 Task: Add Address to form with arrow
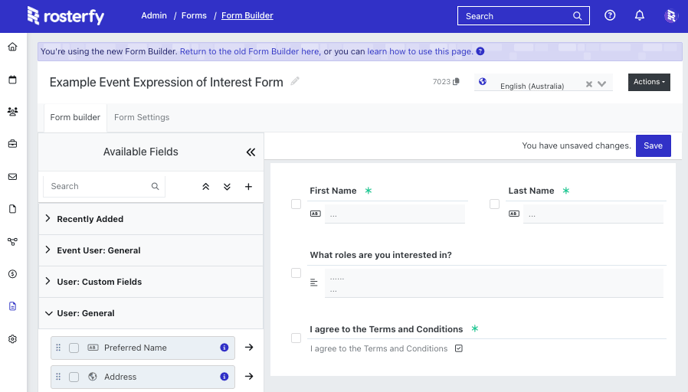pyautogui.click(x=249, y=376)
